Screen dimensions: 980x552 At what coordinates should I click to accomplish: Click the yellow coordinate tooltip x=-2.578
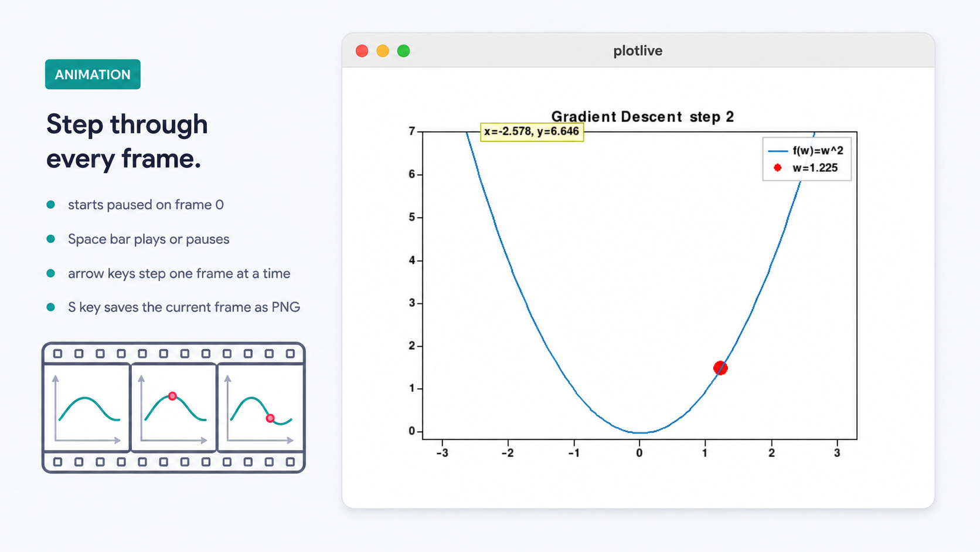(x=532, y=131)
